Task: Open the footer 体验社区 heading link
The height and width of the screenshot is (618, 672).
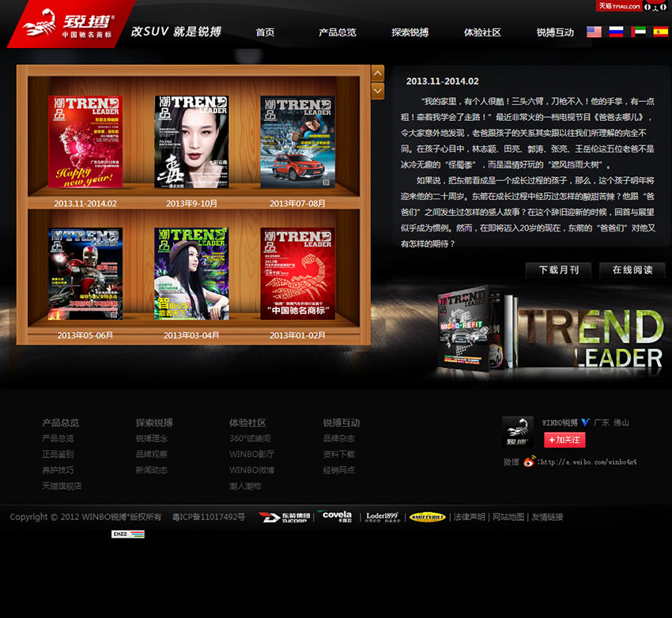Action: (247, 423)
